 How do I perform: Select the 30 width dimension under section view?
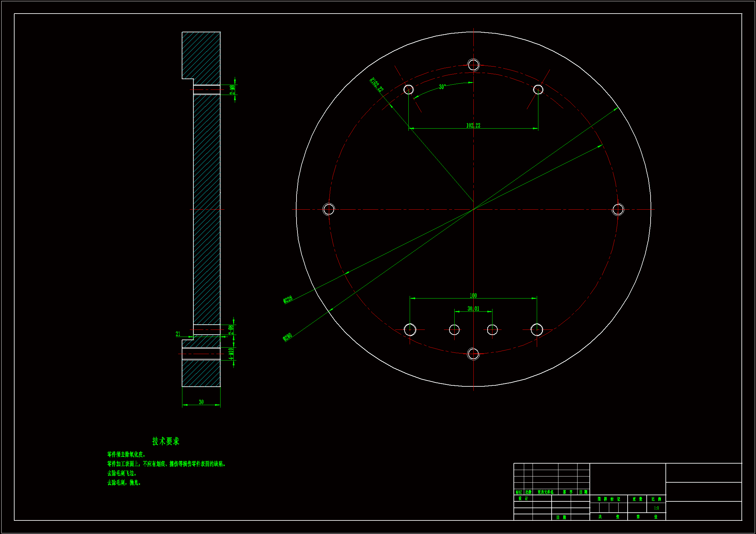[x=201, y=402]
